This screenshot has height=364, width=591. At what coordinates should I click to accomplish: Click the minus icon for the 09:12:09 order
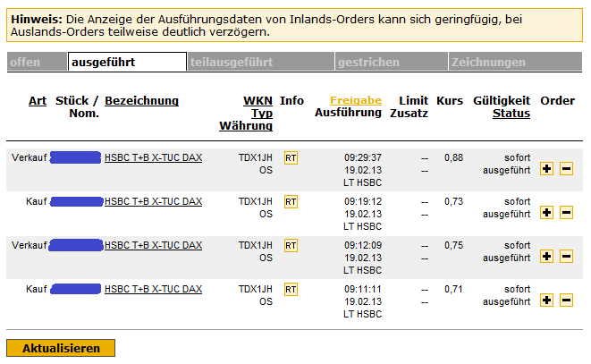(566, 257)
